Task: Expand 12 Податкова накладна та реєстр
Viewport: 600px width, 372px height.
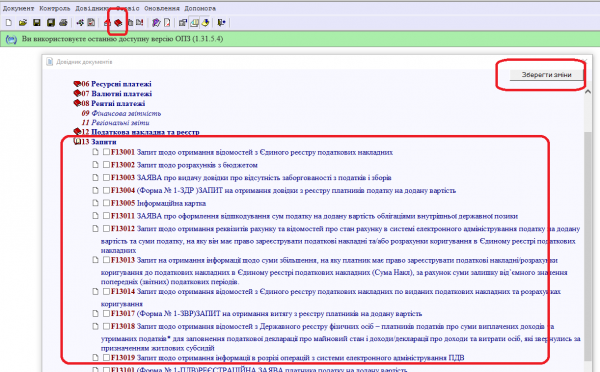Action: pyautogui.click(x=77, y=132)
